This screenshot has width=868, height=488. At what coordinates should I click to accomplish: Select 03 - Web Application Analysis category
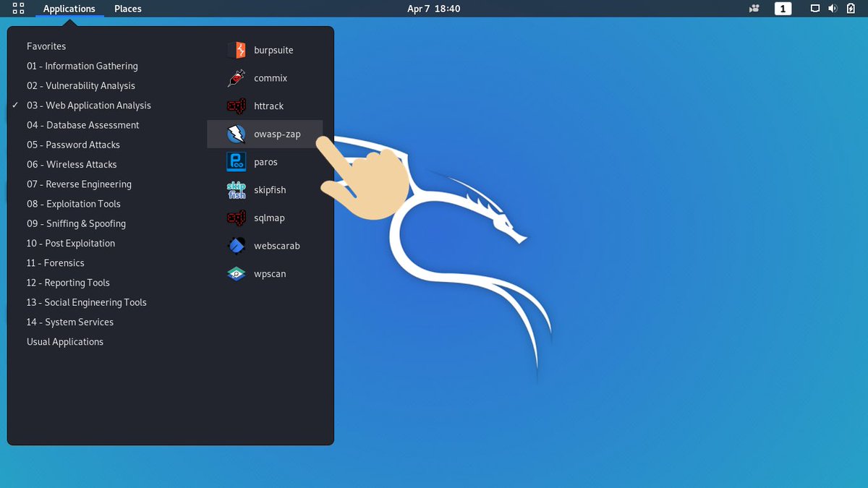coord(89,106)
